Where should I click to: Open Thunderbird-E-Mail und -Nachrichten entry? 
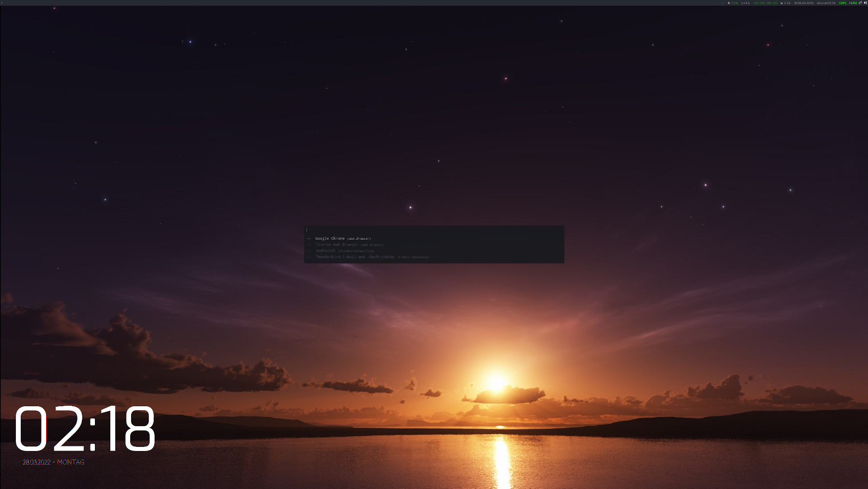(x=354, y=257)
